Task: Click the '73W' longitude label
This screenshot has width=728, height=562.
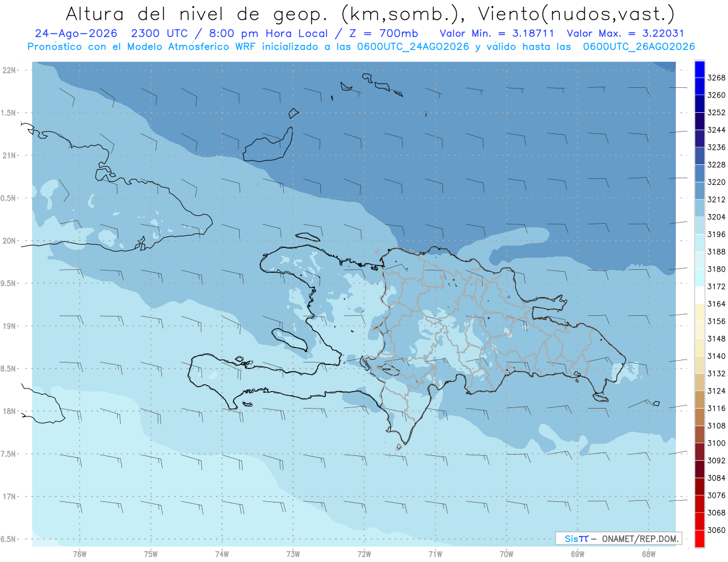Action: point(293,554)
